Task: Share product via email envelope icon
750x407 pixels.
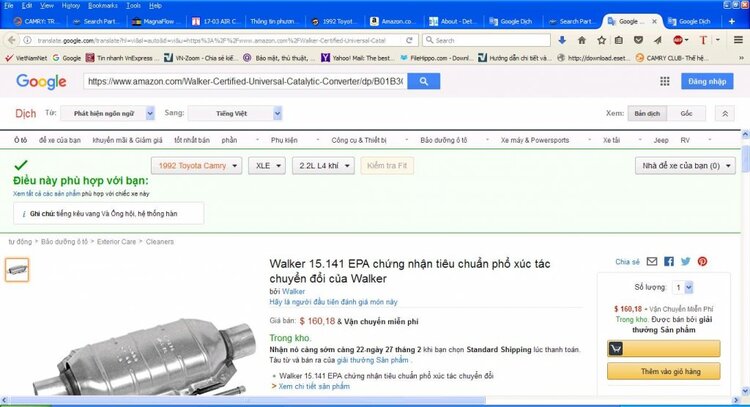Action: pos(652,262)
